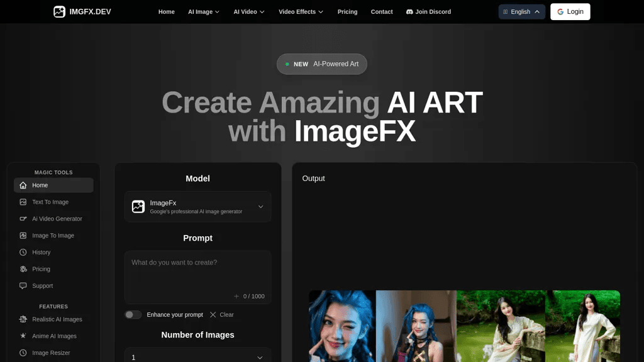Viewport: 644px width, 362px height.
Task: Open Pricing in the top navigation
Action: pos(347,12)
